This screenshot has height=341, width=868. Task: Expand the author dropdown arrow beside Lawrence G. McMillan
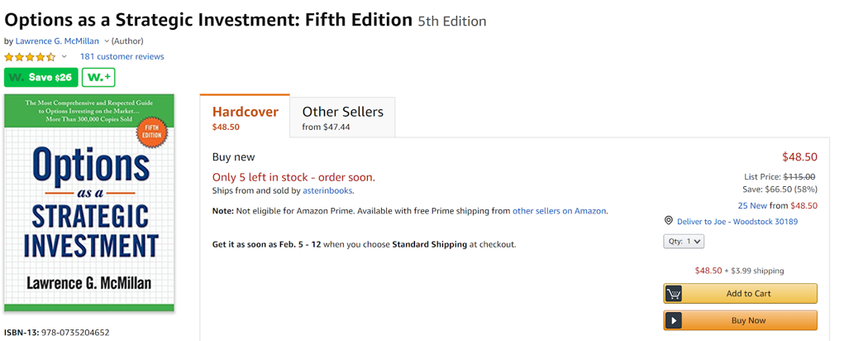107,41
